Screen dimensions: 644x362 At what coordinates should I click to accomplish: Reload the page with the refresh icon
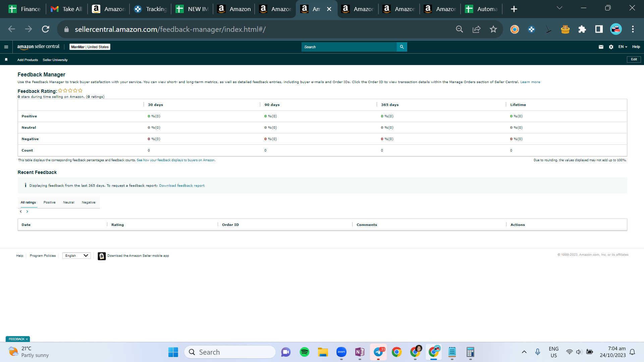46,29
